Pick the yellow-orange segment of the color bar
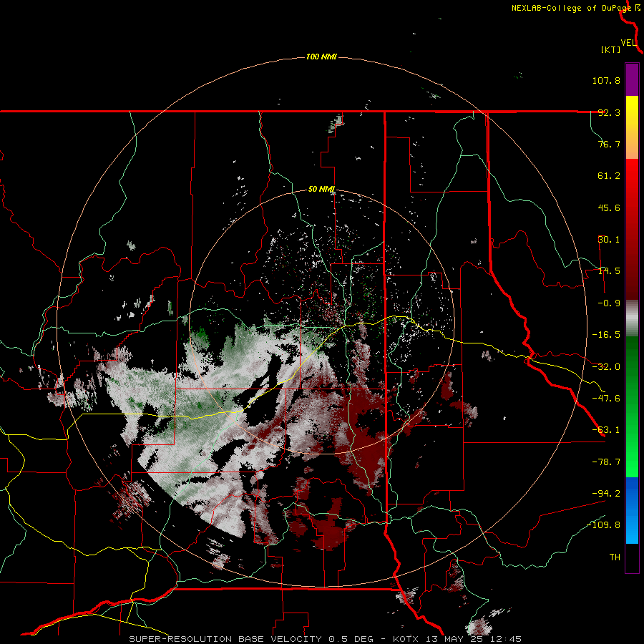Image resolution: width=644 pixels, height=644 pixels. click(632, 127)
